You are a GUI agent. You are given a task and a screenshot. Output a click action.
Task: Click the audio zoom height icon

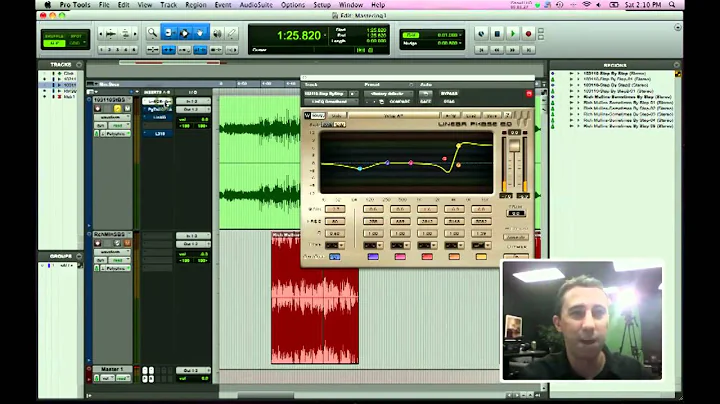[125, 34]
